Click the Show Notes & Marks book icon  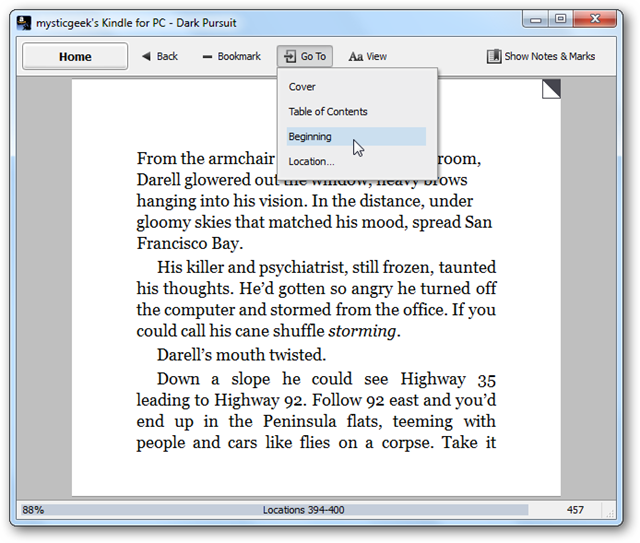point(494,56)
